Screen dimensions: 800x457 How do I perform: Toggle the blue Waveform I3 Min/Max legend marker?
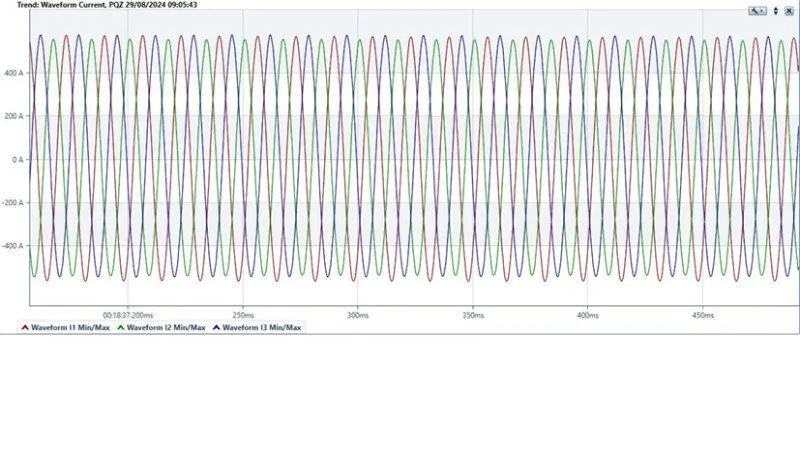tap(216, 327)
